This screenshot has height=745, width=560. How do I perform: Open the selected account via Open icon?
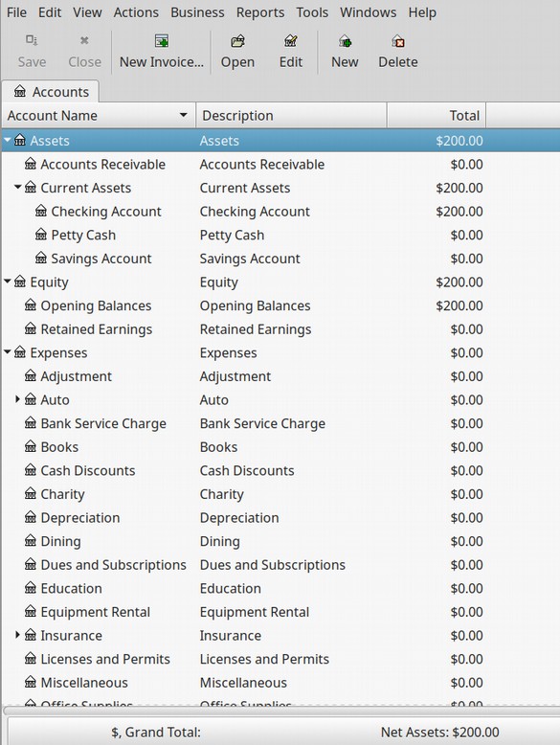[x=237, y=41]
